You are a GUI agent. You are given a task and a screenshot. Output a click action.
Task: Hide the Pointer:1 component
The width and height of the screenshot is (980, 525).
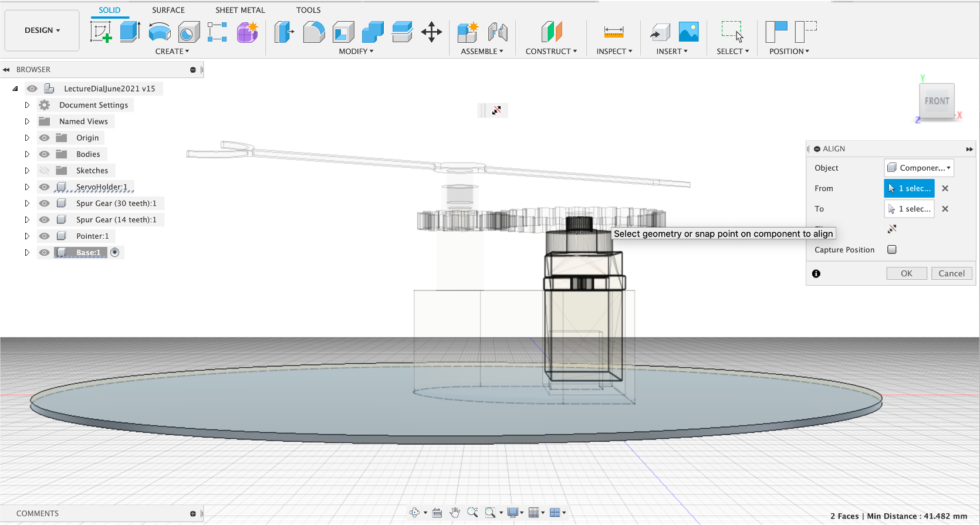pyautogui.click(x=45, y=236)
